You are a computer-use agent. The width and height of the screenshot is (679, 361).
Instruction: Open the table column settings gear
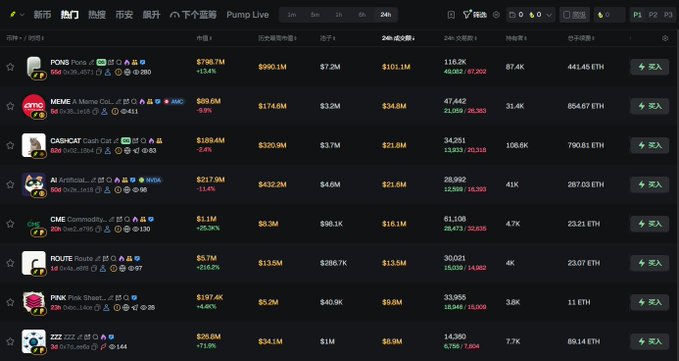pos(665,39)
